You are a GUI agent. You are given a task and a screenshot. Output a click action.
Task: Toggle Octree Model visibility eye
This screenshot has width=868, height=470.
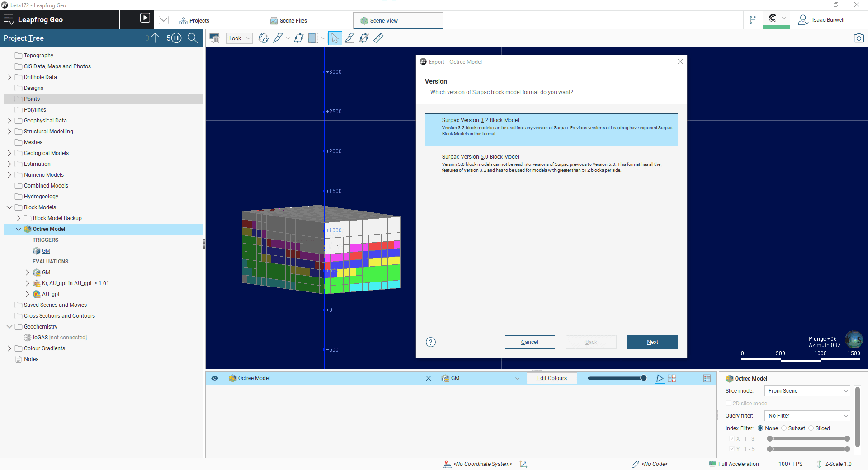click(215, 378)
